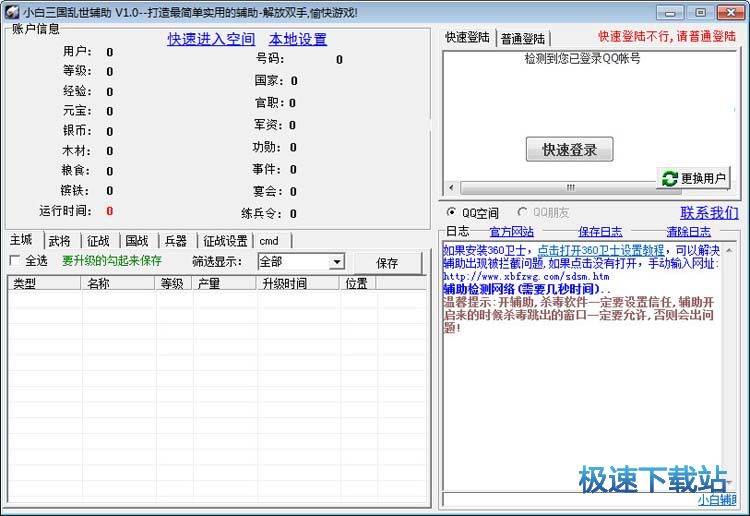The width and height of the screenshot is (750, 516).
Task: Open the 快速进入空间 link
Action: click(x=211, y=39)
